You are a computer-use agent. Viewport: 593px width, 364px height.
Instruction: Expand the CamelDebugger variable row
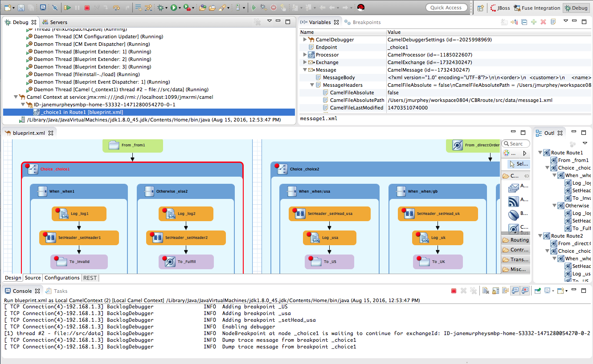coord(305,40)
